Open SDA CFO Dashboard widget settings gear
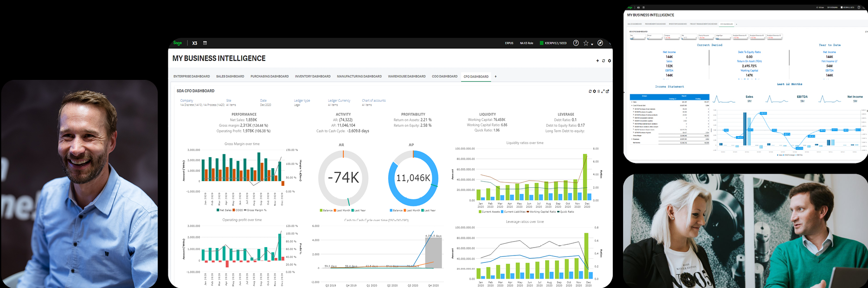 click(594, 92)
